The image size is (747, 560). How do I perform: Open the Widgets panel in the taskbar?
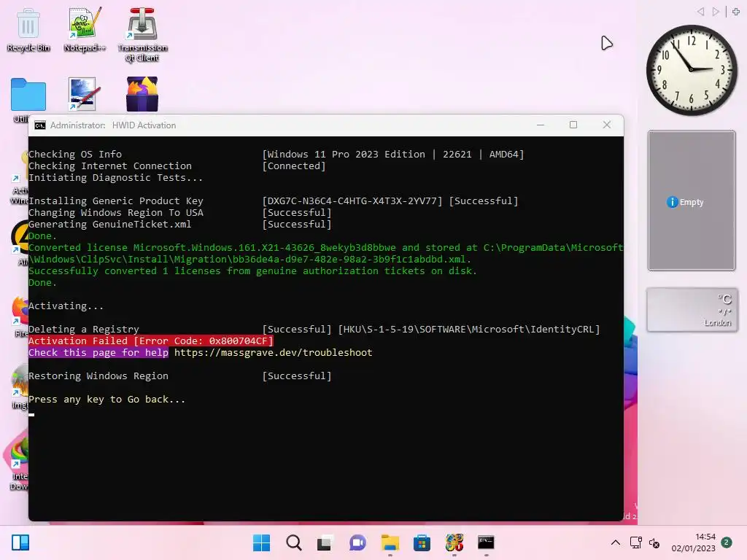(x=20, y=542)
